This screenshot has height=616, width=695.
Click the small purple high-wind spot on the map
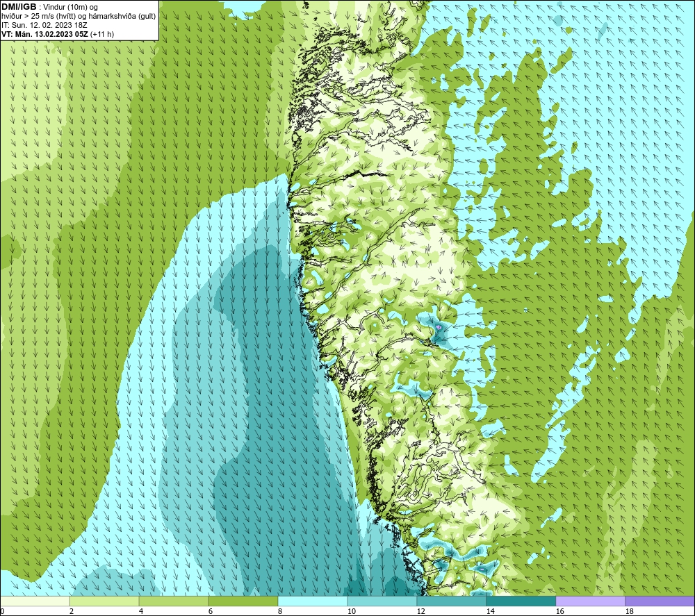(439, 327)
